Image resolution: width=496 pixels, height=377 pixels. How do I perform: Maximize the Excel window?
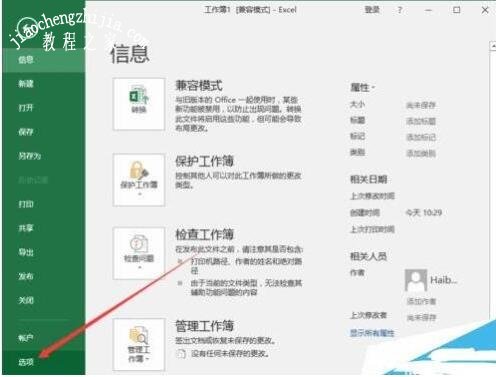[457, 10]
